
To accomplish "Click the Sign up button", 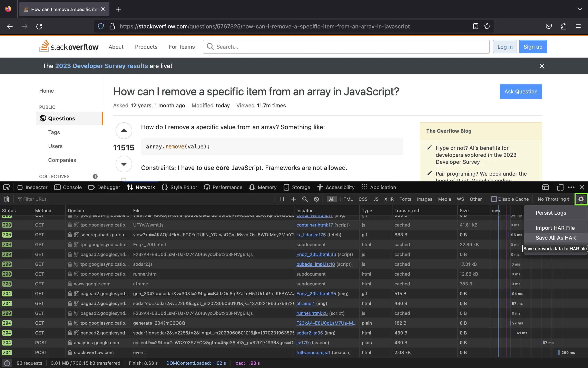I will pos(533,47).
